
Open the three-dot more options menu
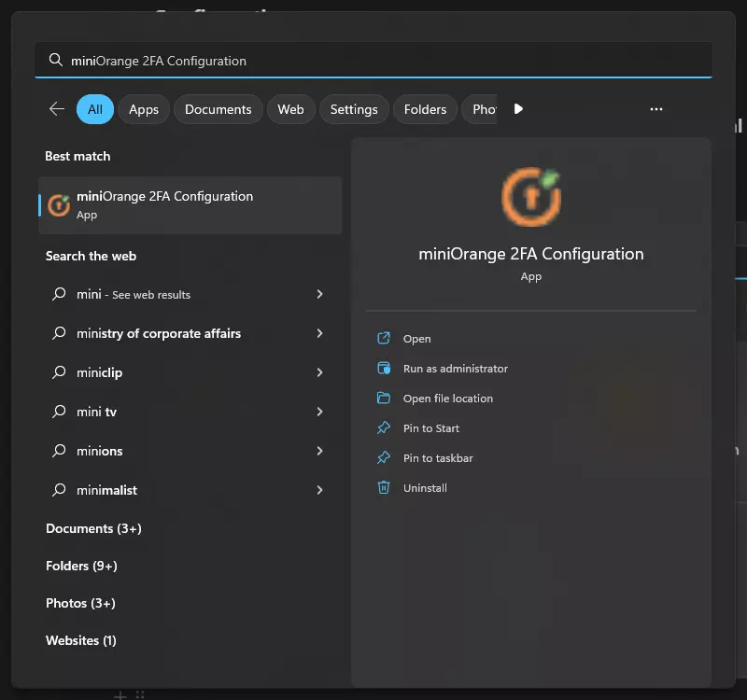(x=656, y=109)
